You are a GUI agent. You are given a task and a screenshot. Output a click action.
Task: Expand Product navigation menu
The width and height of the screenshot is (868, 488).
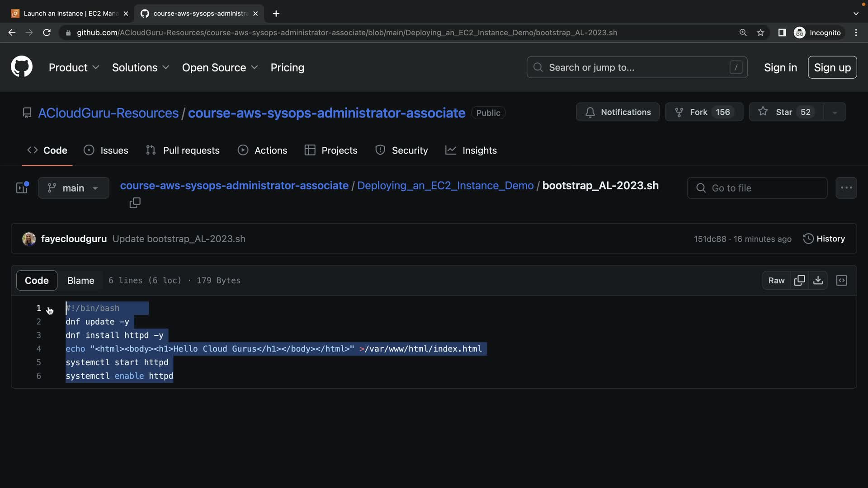pyautogui.click(x=74, y=67)
